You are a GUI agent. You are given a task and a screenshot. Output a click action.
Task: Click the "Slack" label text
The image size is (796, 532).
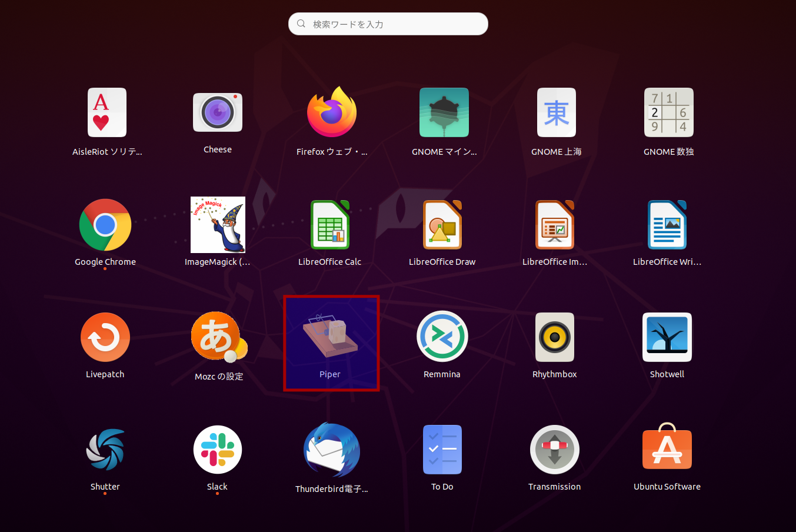tap(218, 487)
